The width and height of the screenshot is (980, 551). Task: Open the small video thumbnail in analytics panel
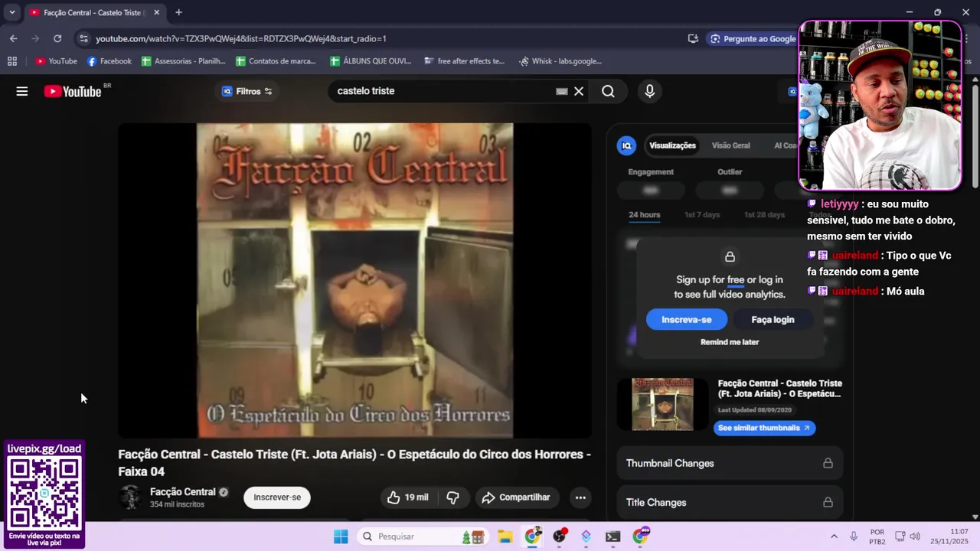click(x=662, y=404)
